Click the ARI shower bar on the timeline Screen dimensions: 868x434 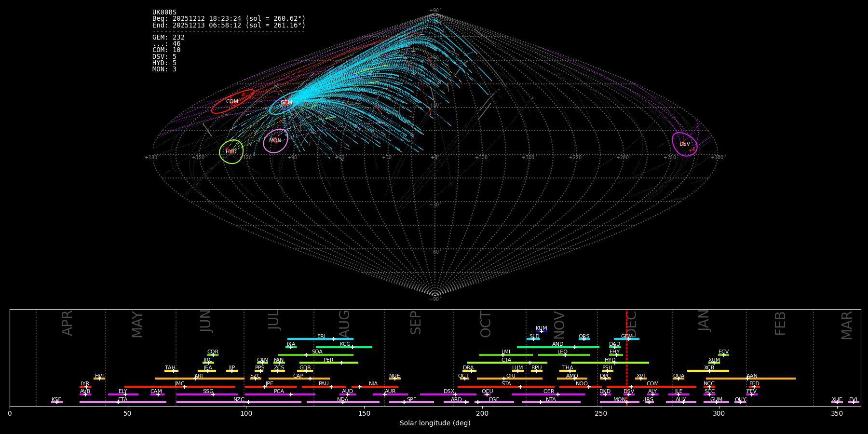coord(200,379)
